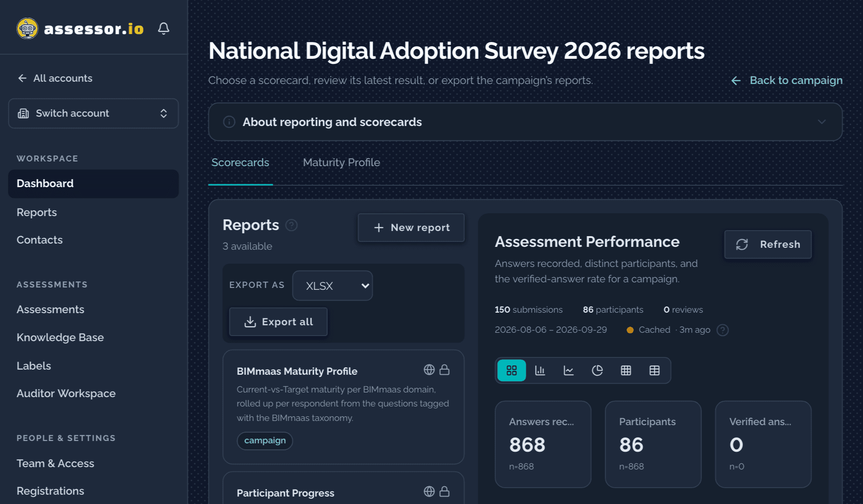Screen dimensions: 863x504
Task: Click Participants metric card 86
Action: [653, 444]
